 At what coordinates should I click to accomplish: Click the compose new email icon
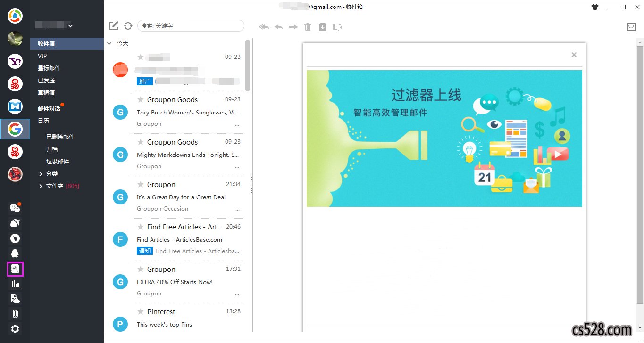(114, 26)
